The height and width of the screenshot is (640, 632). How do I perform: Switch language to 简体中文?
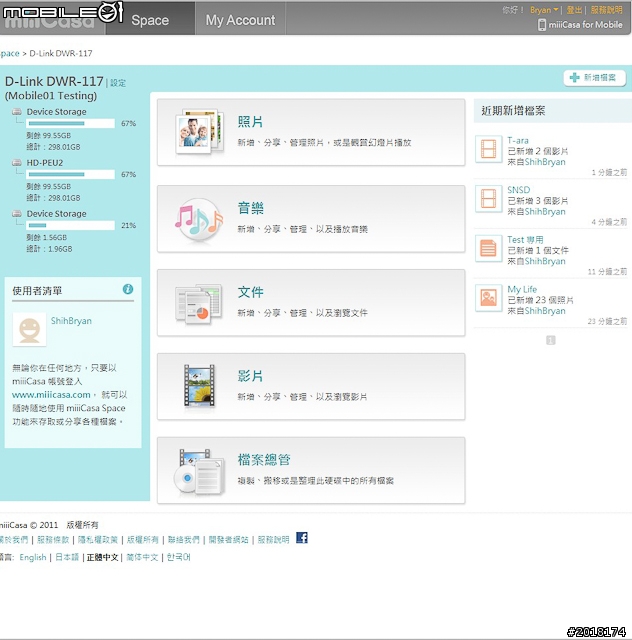pyautogui.click(x=142, y=557)
